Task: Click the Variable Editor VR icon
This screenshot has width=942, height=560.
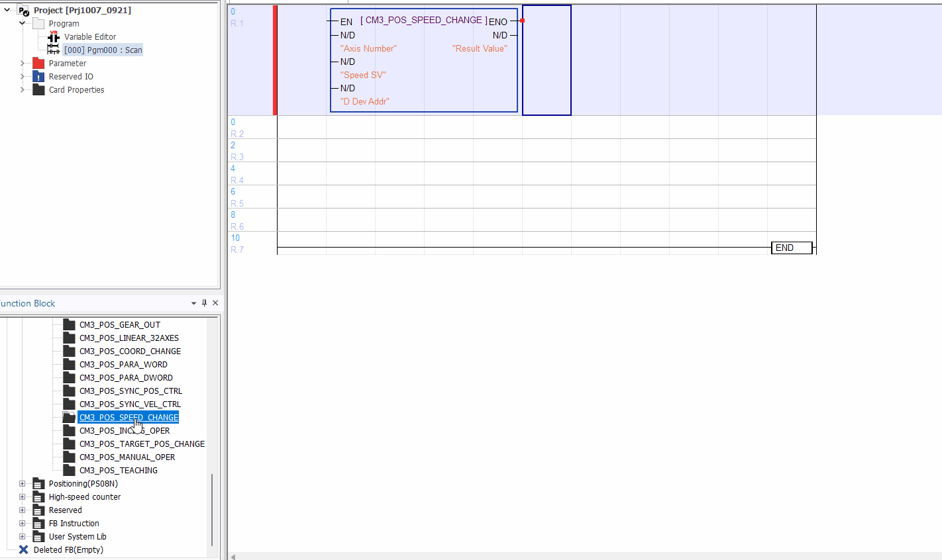Action: point(54,37)
